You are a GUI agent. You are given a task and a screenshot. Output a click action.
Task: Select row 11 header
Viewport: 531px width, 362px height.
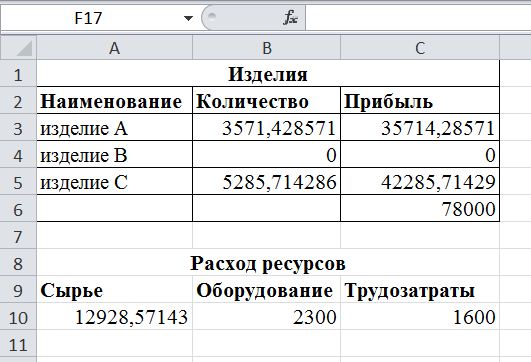click(18, 344)
